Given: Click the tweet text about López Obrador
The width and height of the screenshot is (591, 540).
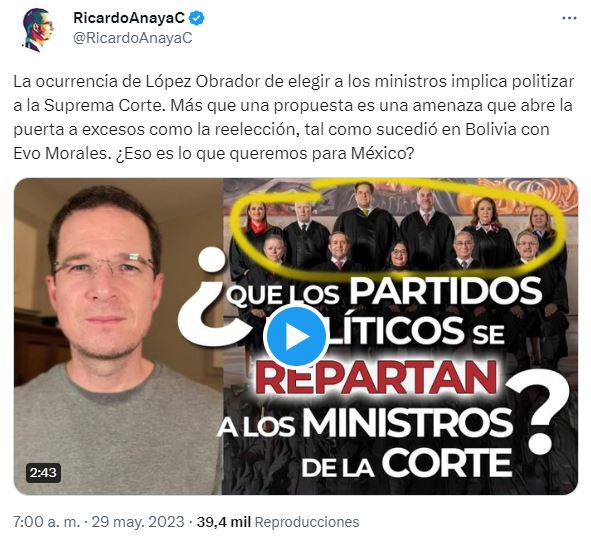Looking at the screenshot, I should (294, 117).
